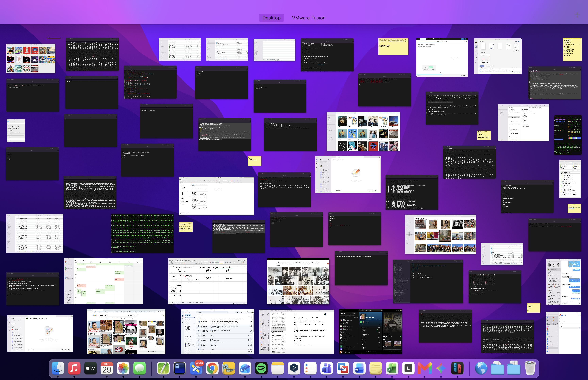The height and width of the screenshot is (380, 588).
Task: Open the Reminders app in the Dock
Action: [310, 368]
